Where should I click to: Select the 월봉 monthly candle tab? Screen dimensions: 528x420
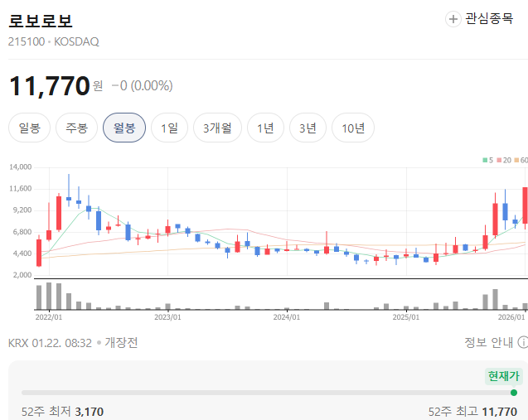(x=124, y=128)
